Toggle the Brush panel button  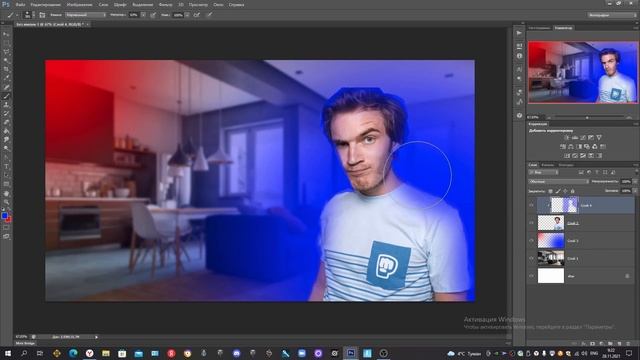click(42, 15)
